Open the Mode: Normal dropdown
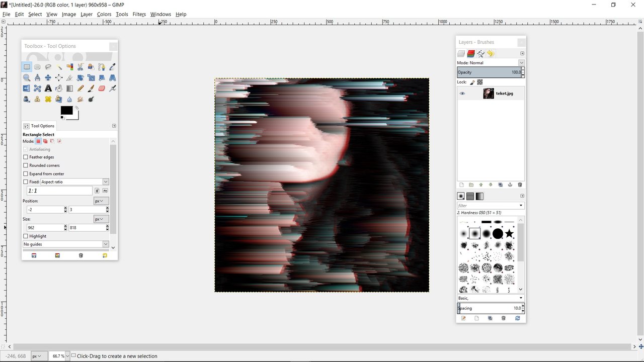Viewport: 644px width, 362px height. pyautogui.click(x=521, y=62)
